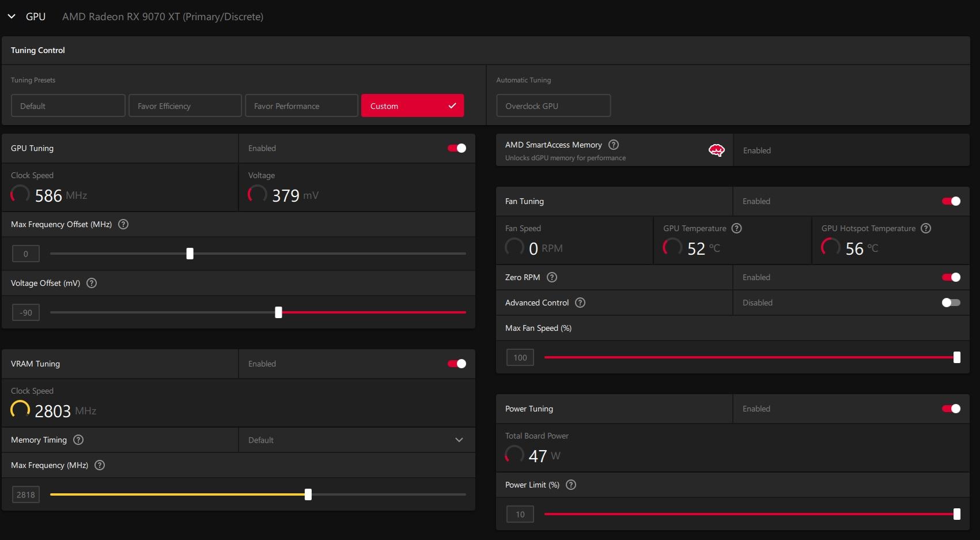Screen dimensions: 980x540
Task: Click the "Tuning Control" heading
Action: point(38,50)
